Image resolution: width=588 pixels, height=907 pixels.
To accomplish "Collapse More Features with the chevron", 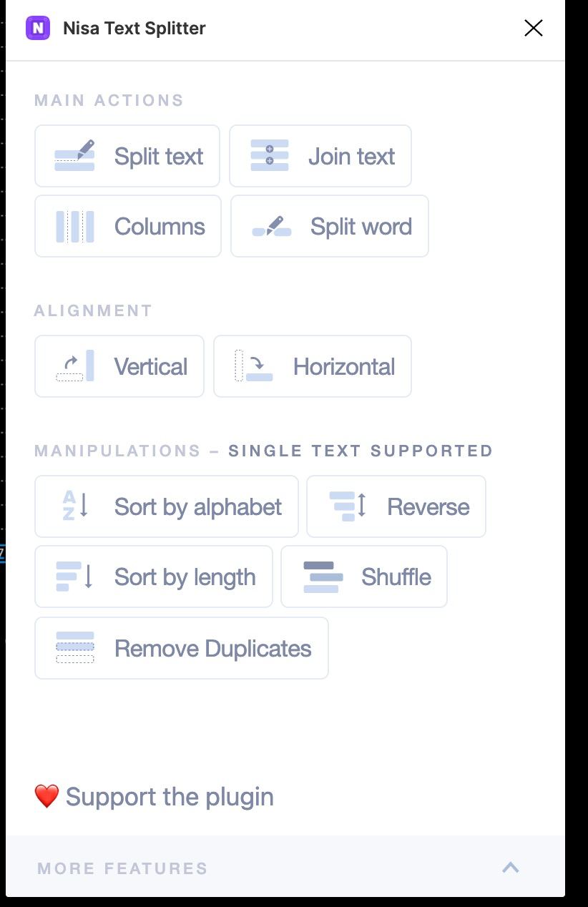I will point(511,868).
